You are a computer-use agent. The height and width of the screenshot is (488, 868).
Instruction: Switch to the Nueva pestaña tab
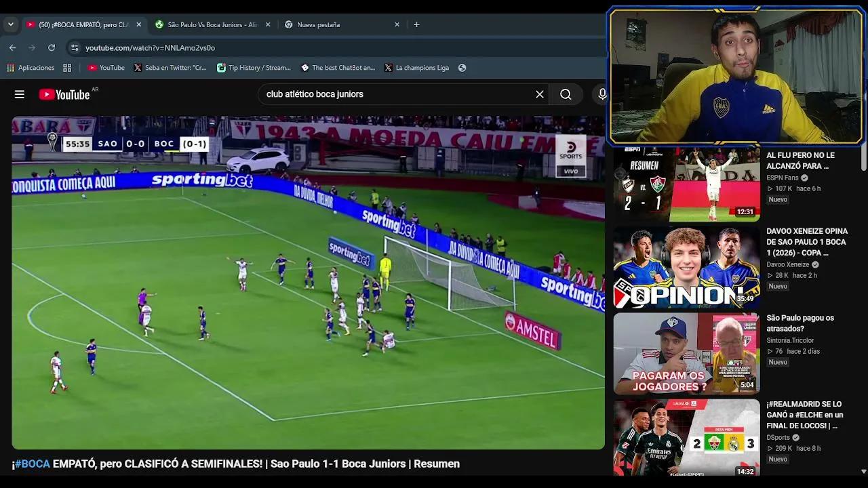(342, 24)
